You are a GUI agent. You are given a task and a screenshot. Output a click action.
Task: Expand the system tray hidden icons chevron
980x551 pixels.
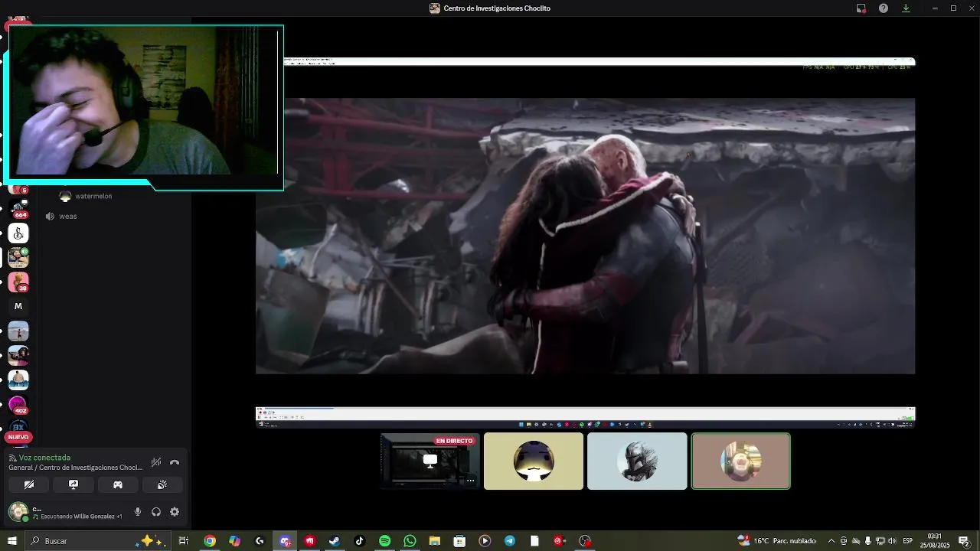(x=832, y=541)
